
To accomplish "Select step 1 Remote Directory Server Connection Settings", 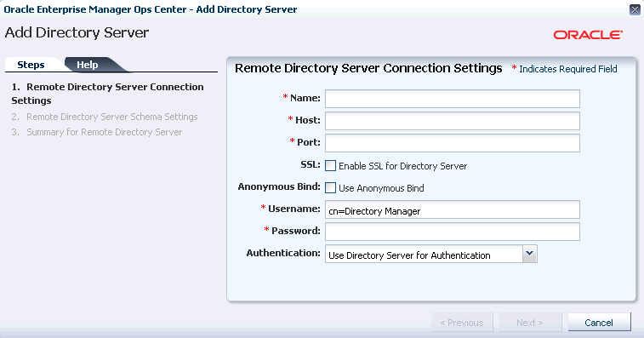I will (107, 94).
